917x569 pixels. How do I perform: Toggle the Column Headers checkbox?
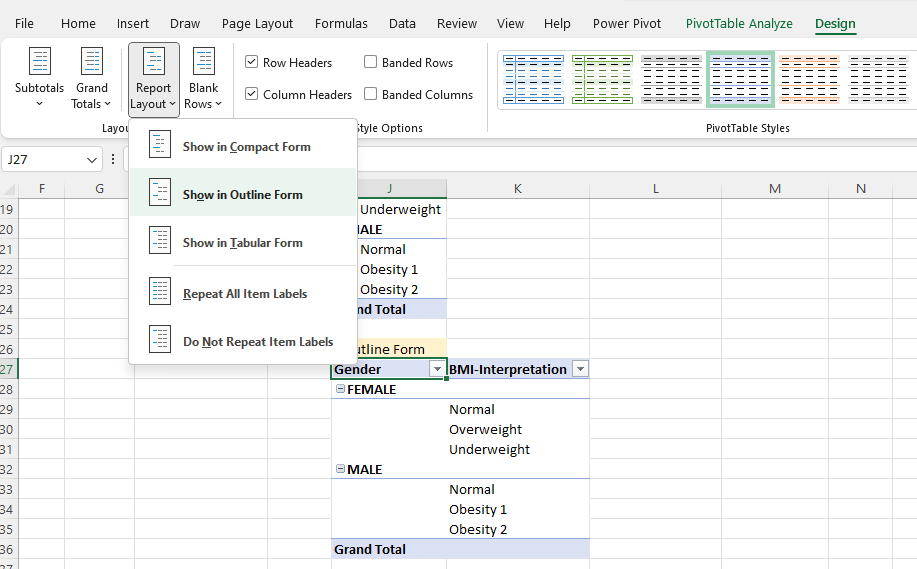tap(251, 94)
